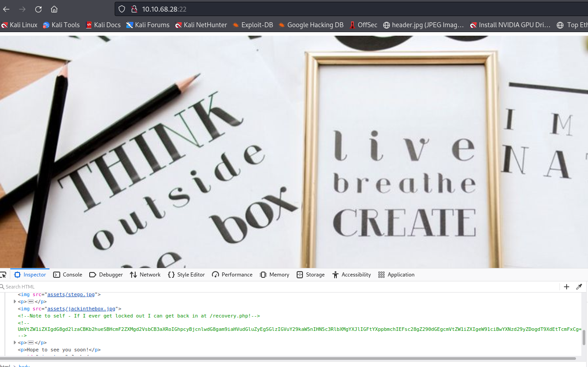The width and height of the screenshot is (588, 367).
Task: Switch to the Accessibility tab
Action: [352, 275]
